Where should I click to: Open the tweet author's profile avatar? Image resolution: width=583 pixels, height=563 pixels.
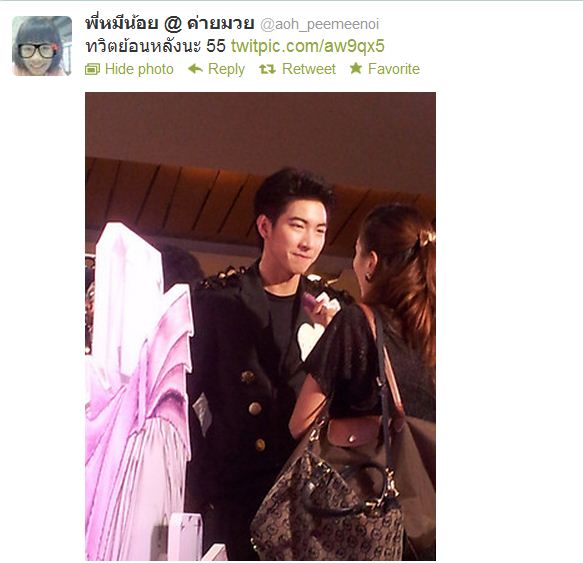coord(42,46)
